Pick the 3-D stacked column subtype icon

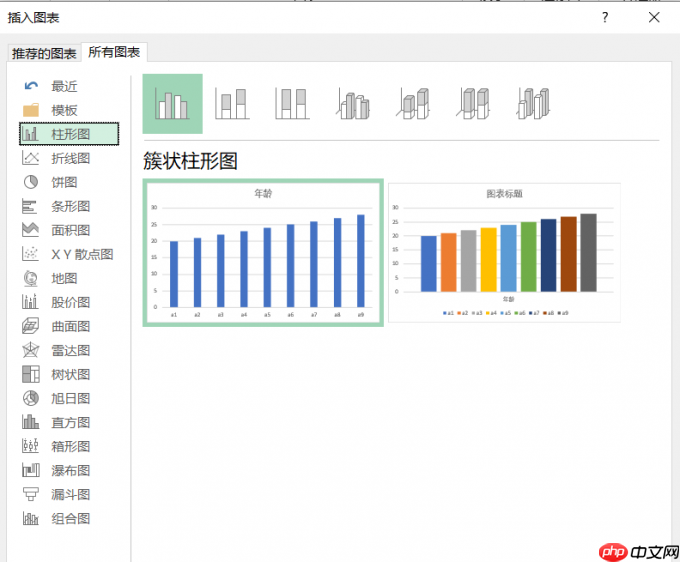pyautogui.click(x=413, y=104)
